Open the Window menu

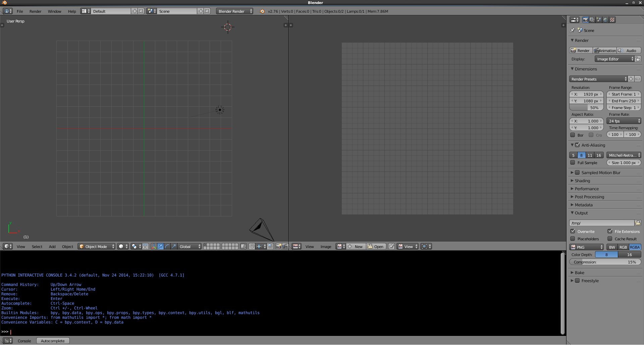pos(54,11)
